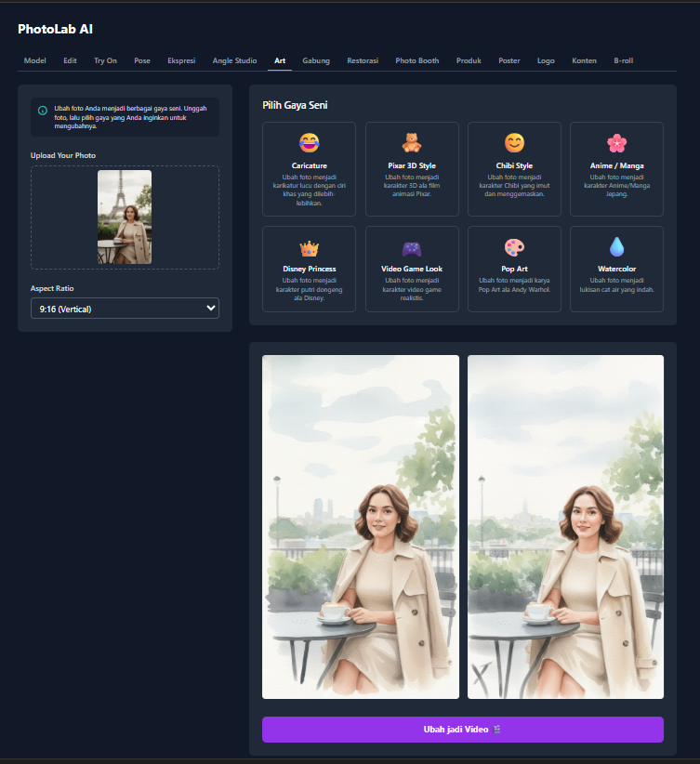Select the Pixar 3D Style teddy bear icon

(x=411, y=143)
